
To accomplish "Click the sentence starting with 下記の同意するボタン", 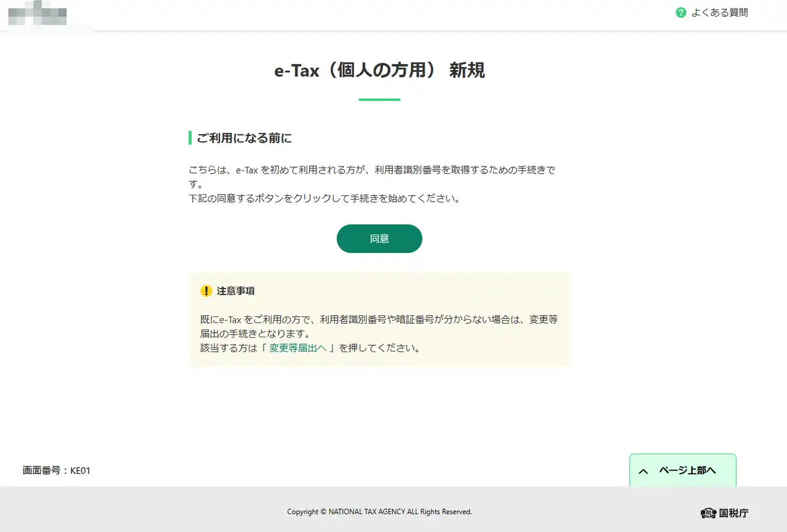I will pyautogui.click(x=324, y=199).
